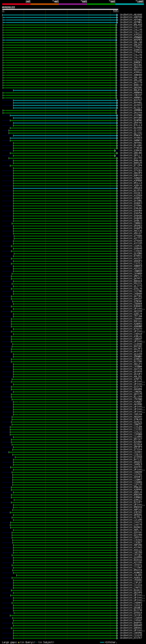Viewport: 146px width, 644px height.
Task: Click label UniRef100_Q56YX0
Action: [131, 67]
